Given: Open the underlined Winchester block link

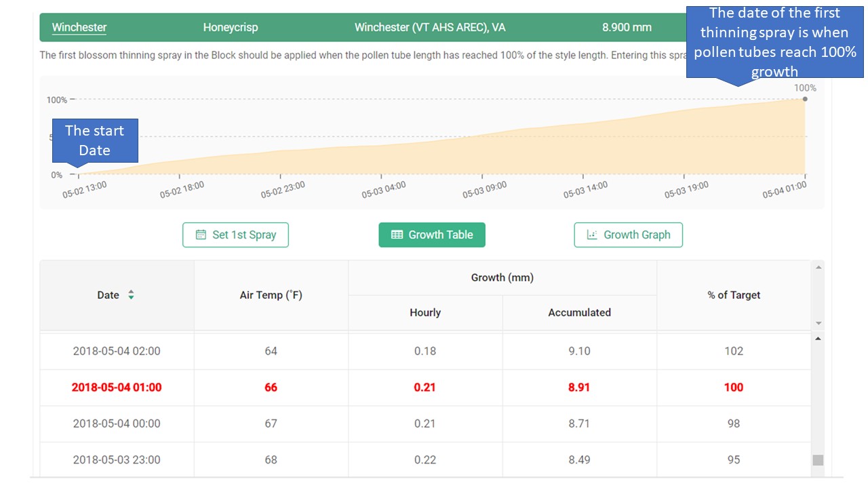Looking at the screenshot, I should point(79,28).
